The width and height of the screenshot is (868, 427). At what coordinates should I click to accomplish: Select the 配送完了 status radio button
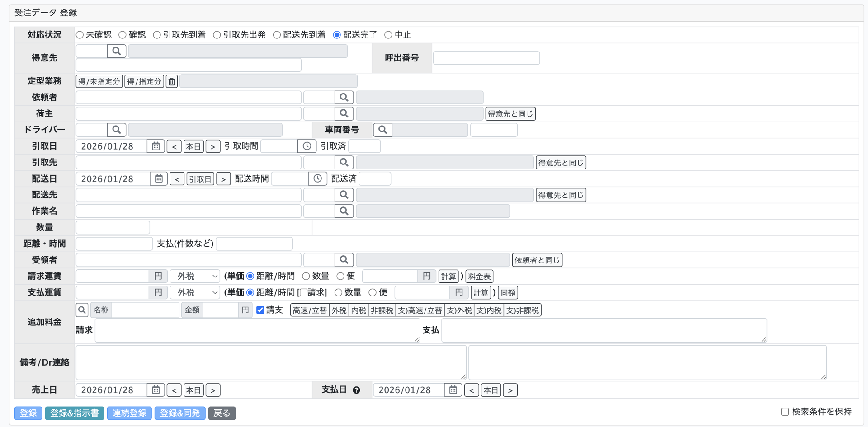tap(336, 34)
